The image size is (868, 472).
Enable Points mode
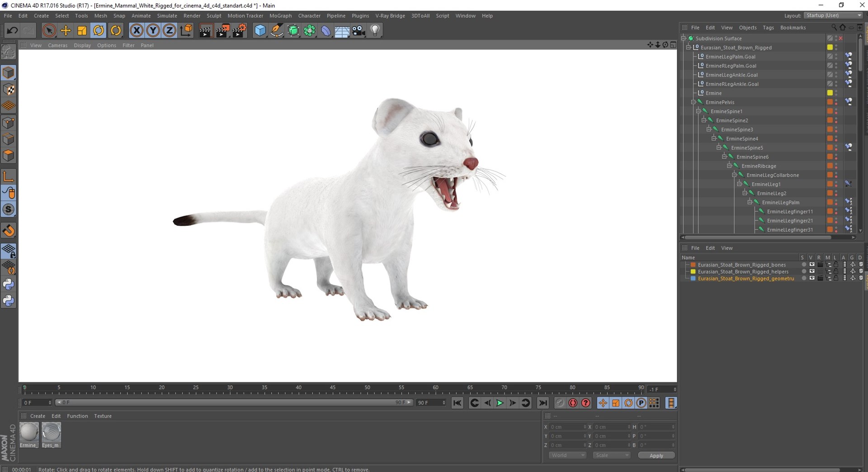(9, 123)
